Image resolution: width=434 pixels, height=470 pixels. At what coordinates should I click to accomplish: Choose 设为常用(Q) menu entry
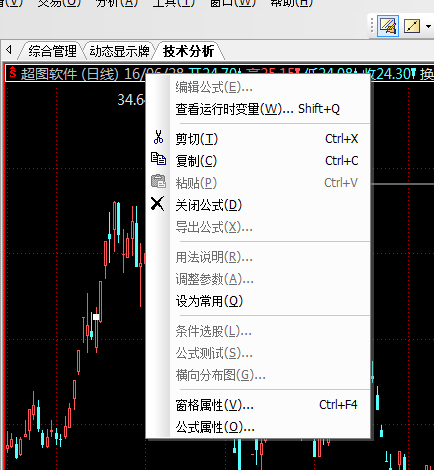coord(258,301)
